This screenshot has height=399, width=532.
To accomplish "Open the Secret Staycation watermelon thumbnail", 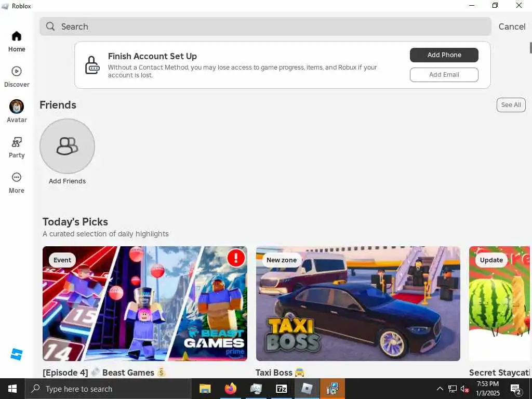I will pyautogui.click(x=499, y=303).
